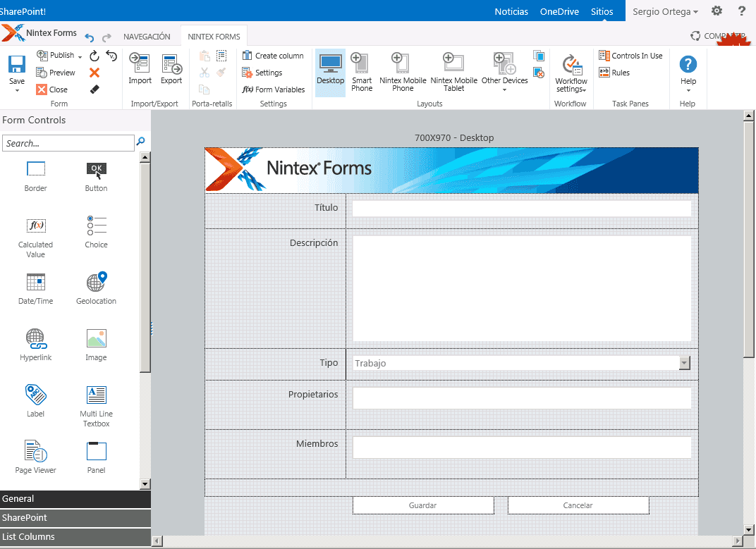Viewport: 756px width, 549px height.
Task: Open OneDrive in the top bar
Action: coord(559,11)
